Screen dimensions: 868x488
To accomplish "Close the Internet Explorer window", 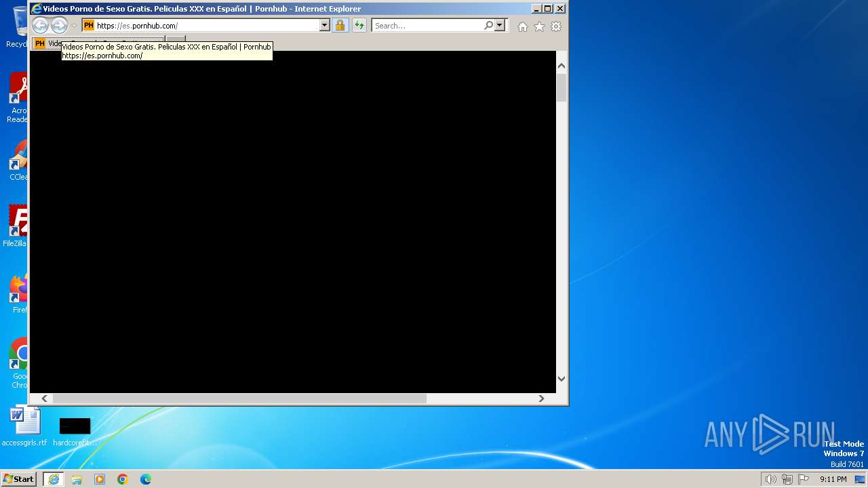I will [x=559, y=9].
